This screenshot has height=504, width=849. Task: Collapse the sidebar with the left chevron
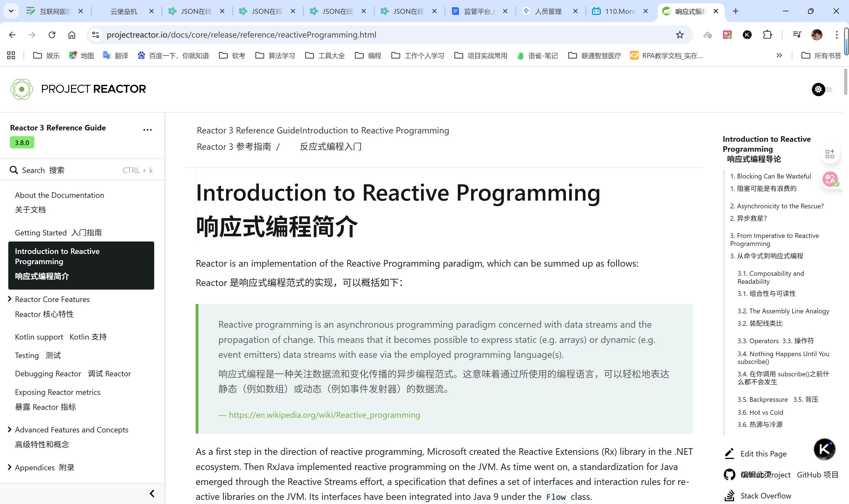coord(152,493)
